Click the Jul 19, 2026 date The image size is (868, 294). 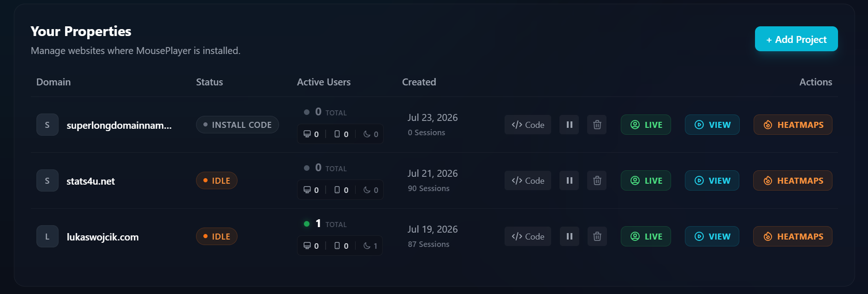(x=433, y=229)
